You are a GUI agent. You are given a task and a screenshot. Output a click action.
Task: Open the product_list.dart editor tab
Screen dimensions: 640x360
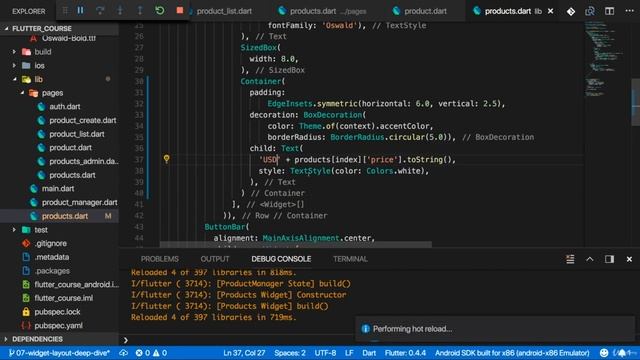(x=224, y=11)
